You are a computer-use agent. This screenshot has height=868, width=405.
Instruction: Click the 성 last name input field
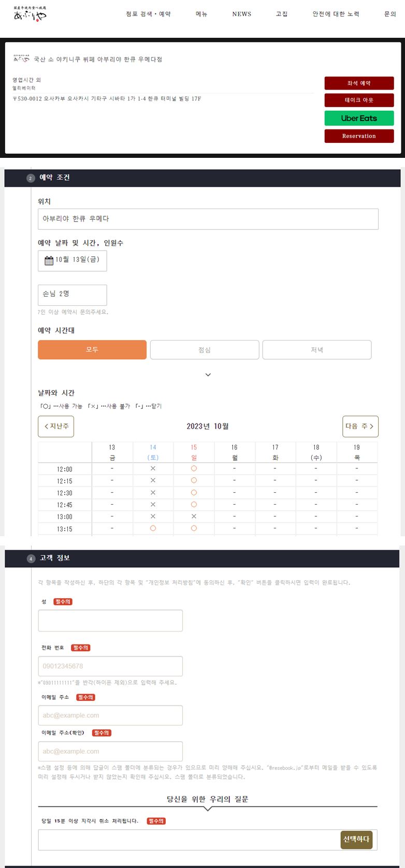click(110, 620)
